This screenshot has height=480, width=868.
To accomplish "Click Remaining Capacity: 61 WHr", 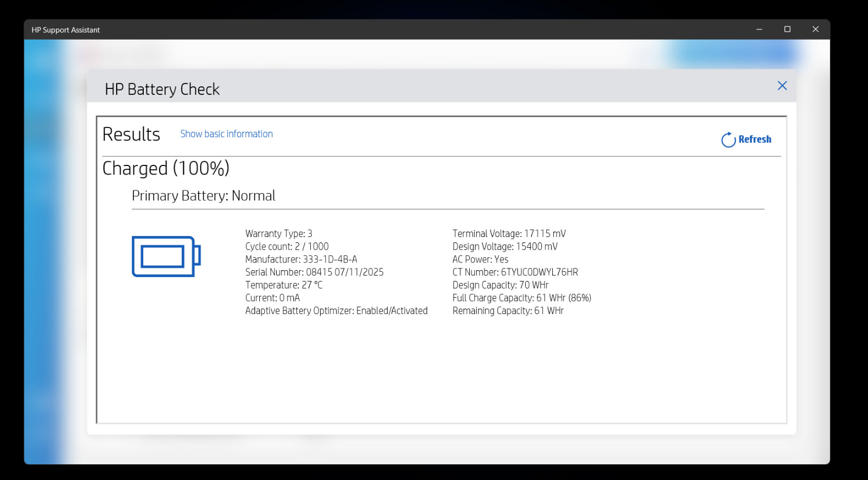I will 508,311.
